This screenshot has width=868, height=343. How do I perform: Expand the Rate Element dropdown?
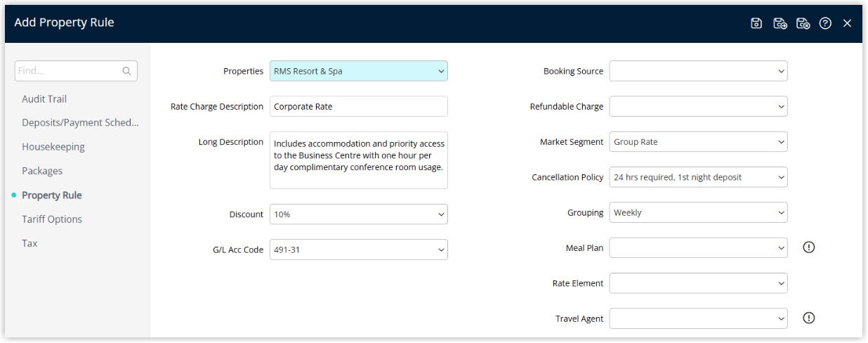[698, 283]
